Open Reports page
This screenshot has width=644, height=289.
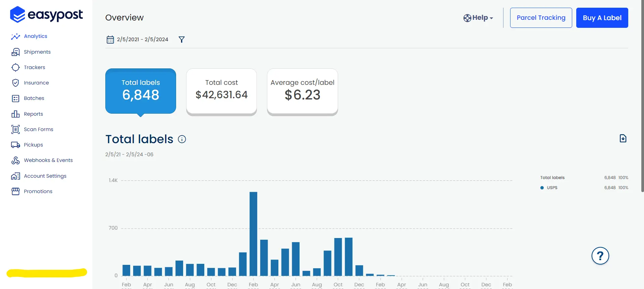33,114
